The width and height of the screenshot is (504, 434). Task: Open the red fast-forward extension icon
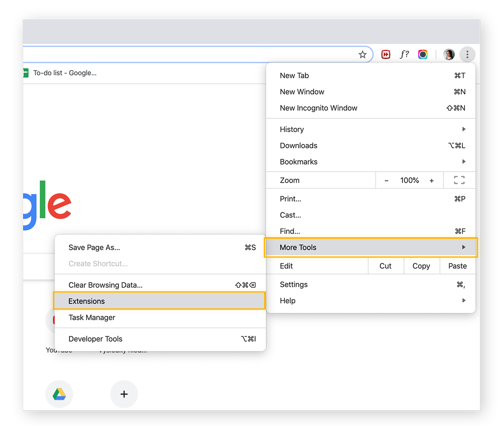(386, 54)
